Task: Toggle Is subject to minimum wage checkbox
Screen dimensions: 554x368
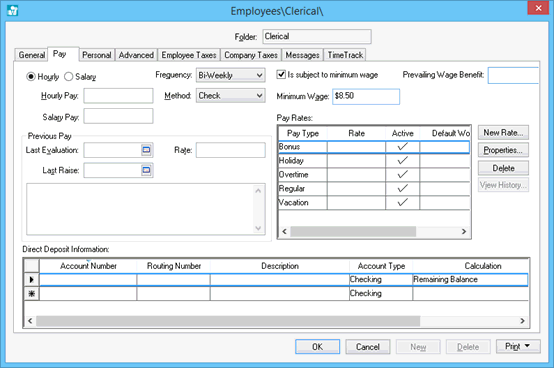Action: click(281, 75)
